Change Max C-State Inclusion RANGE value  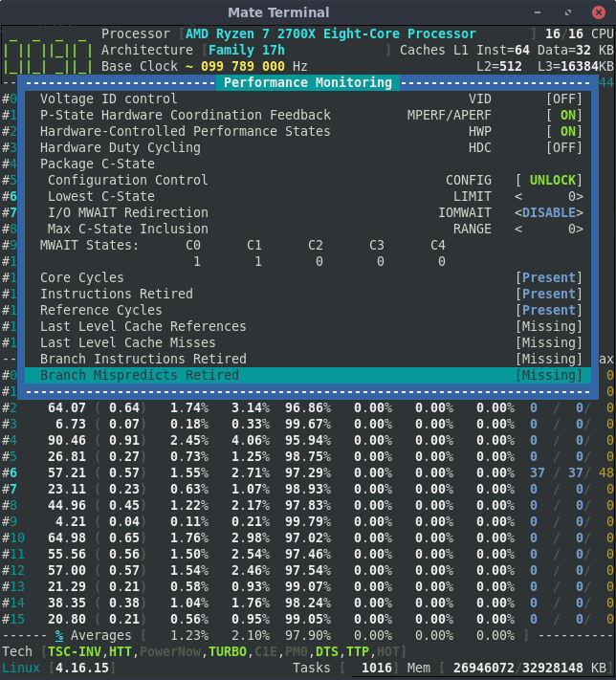click(x=549, y=229)
